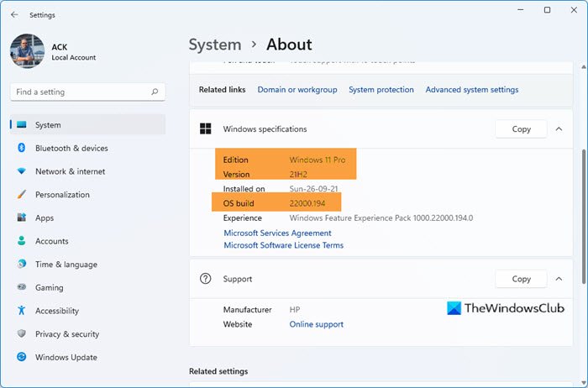The image size is (588, 388).
Task: Go to Accessibility settings
Action: [56, 311]
